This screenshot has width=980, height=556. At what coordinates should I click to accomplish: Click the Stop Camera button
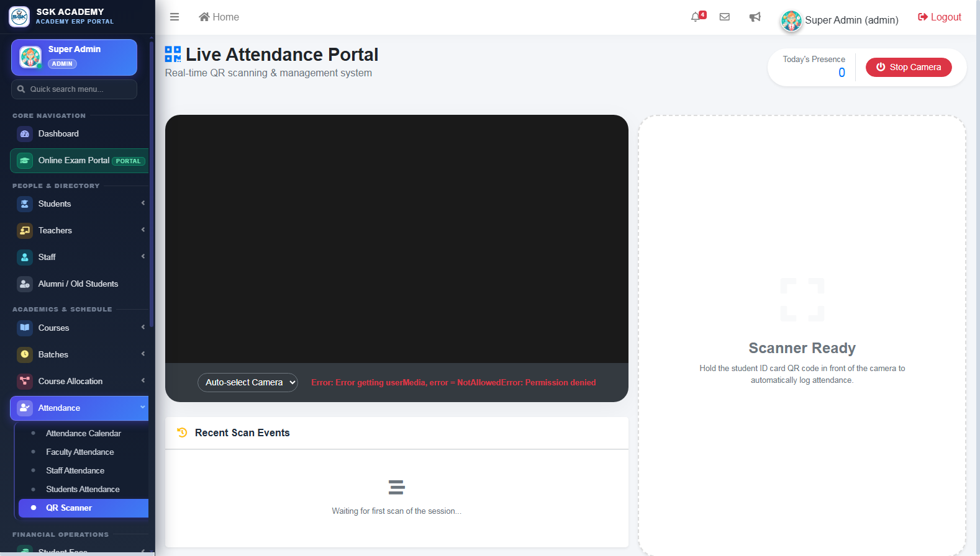909,67
